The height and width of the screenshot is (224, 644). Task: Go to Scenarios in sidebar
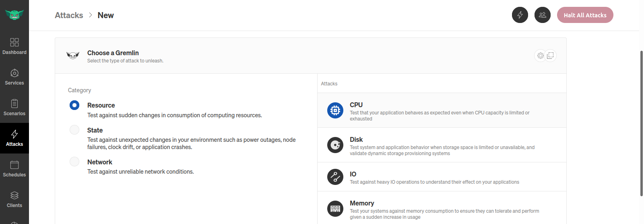14,108
